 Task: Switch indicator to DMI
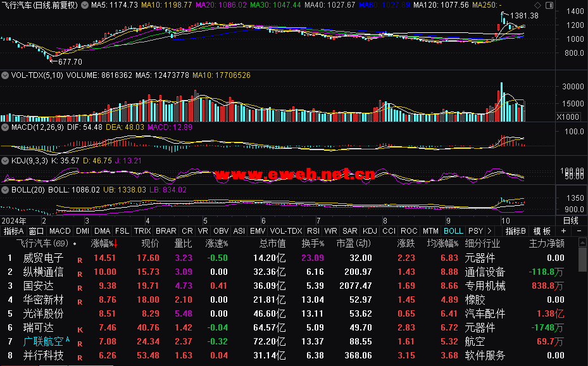pyautogui.click(x=82, y=231)
